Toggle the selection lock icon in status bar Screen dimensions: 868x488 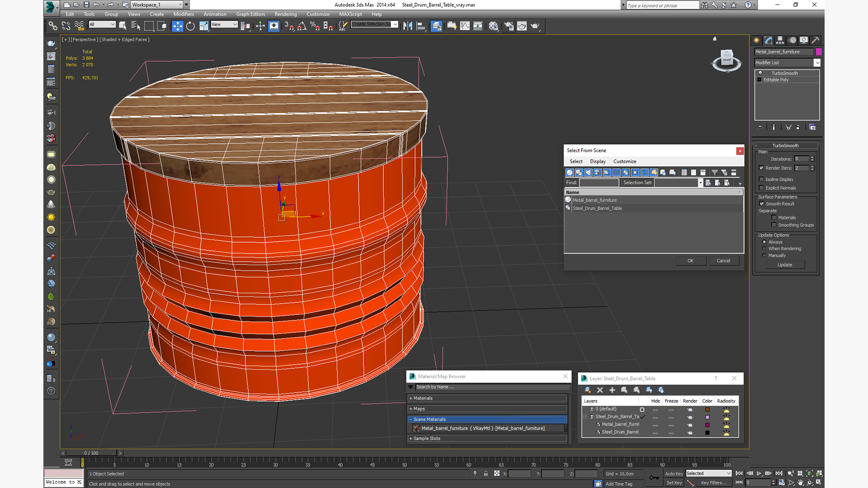[486, 474]
